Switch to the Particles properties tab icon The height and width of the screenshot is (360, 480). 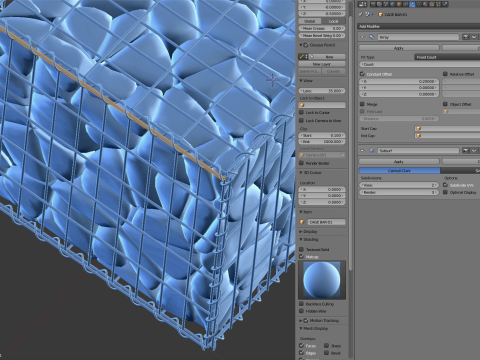[438, 4]
